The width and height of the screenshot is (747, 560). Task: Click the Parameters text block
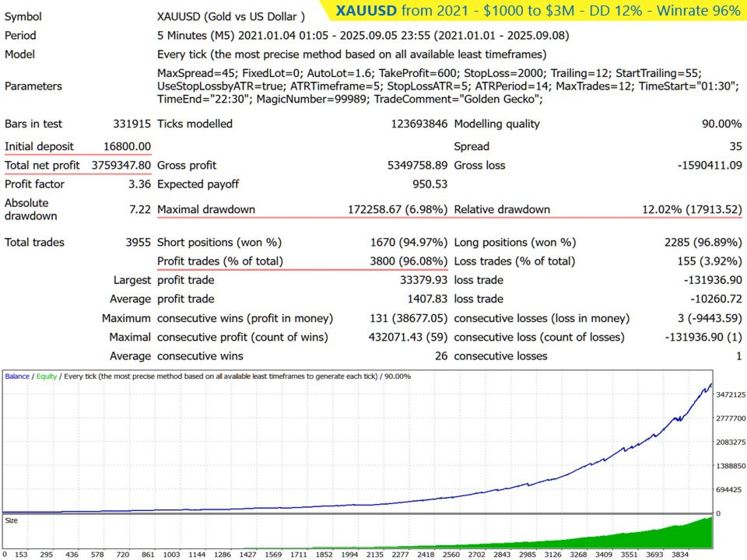click(448, 86)
